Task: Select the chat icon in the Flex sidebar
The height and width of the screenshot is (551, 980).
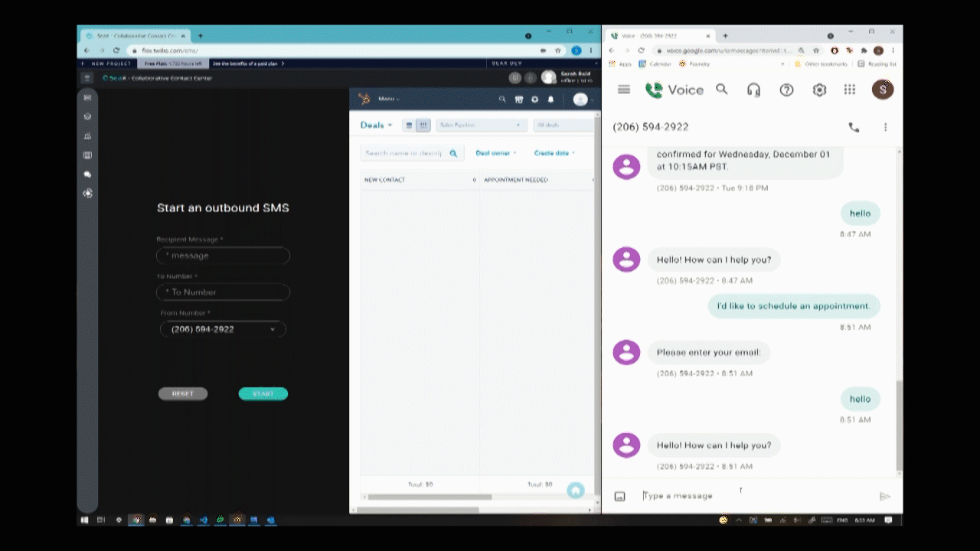Action: tap(87, 174)
